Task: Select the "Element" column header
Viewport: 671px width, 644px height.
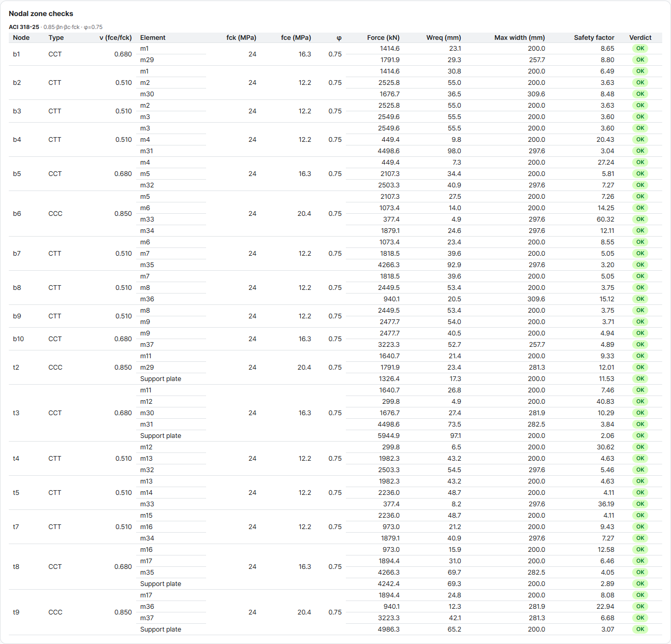Action: coord(153,37)
